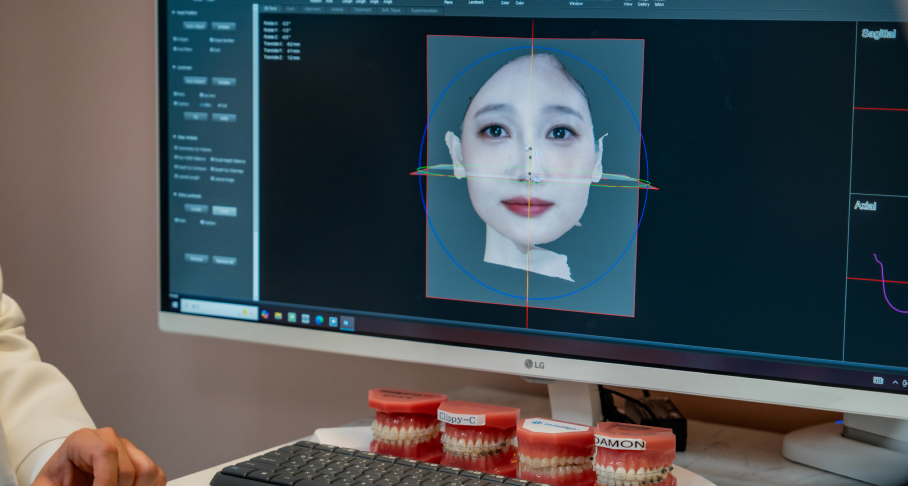Toggle Lateral Length checkbox
The width and height of the screenshot is (908, 486).
click(x=187, y=177)
